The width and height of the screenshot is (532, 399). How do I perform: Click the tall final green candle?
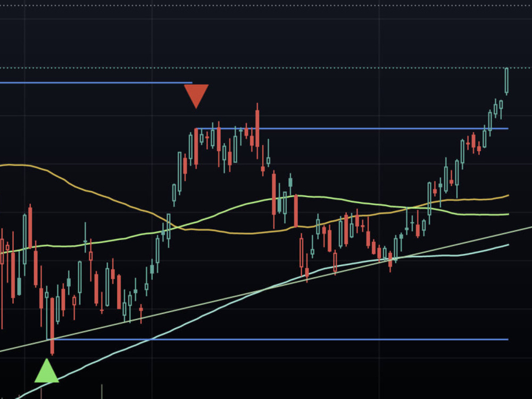[506, 81]
